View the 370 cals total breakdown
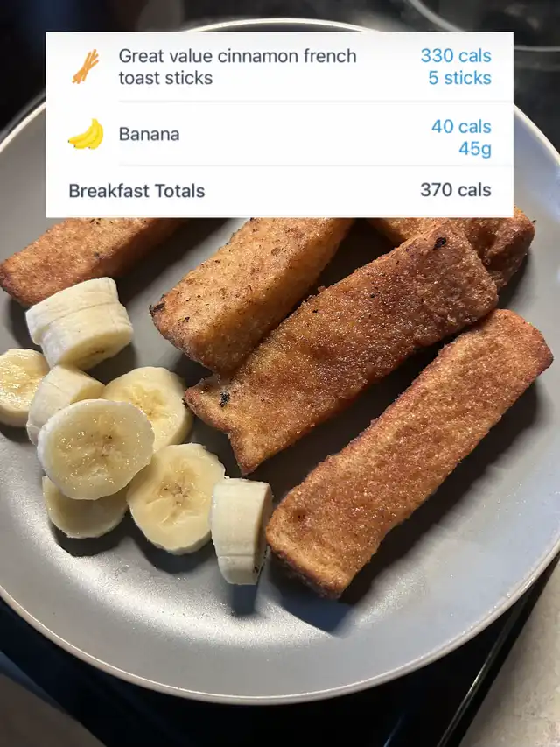Viewport: 560px width, 747px height. click(456, 190)
